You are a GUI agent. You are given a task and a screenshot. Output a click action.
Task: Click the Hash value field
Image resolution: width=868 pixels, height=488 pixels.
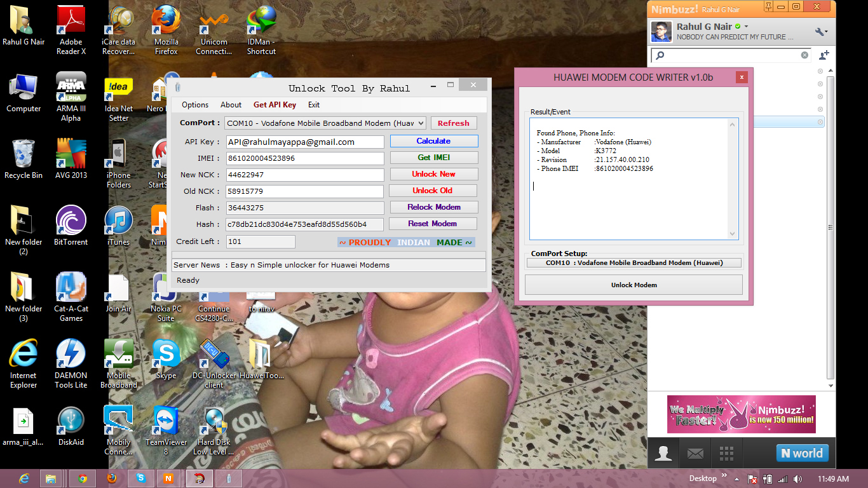305,224
